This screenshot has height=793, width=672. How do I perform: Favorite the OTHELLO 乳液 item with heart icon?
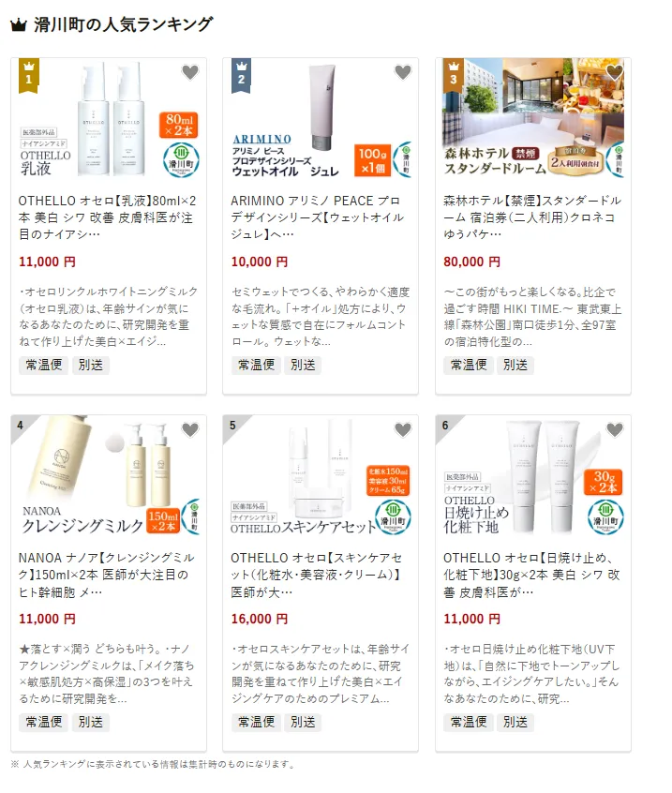[190, 72]
